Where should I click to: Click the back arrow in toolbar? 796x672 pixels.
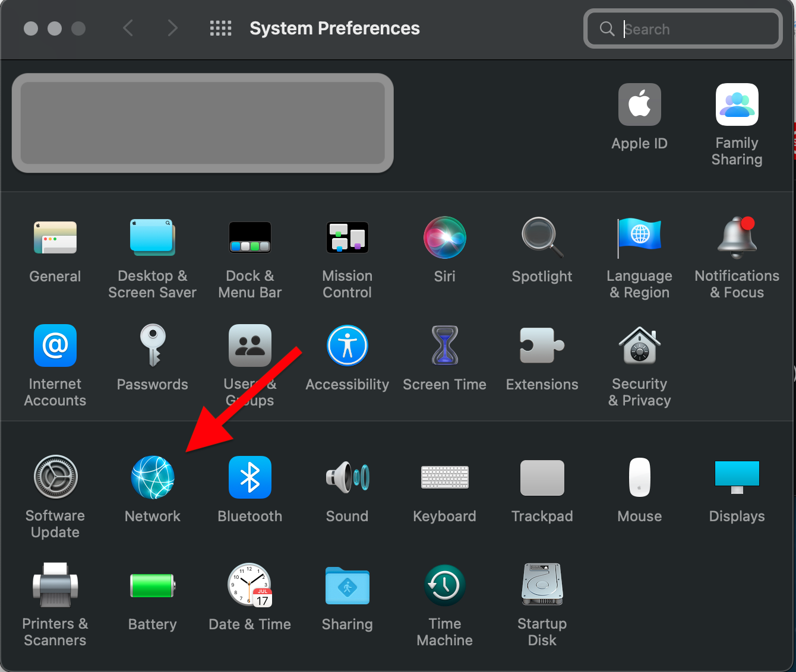[128, 28]
